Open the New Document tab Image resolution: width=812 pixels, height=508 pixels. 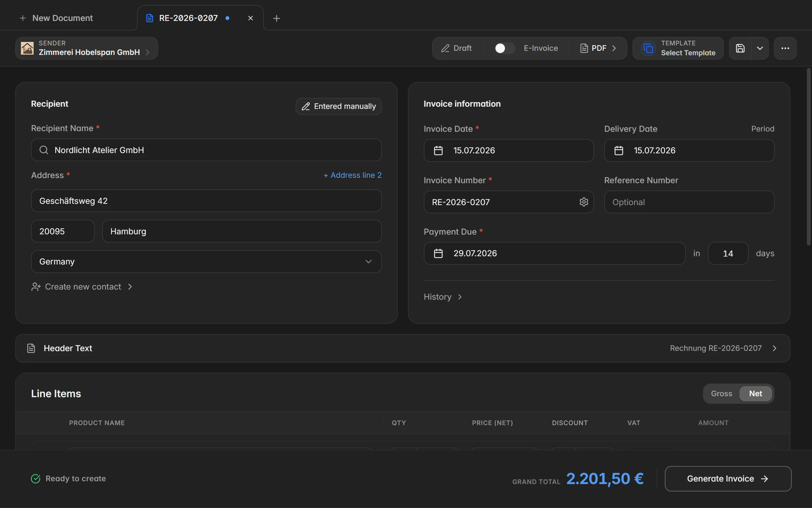point(56,18)
